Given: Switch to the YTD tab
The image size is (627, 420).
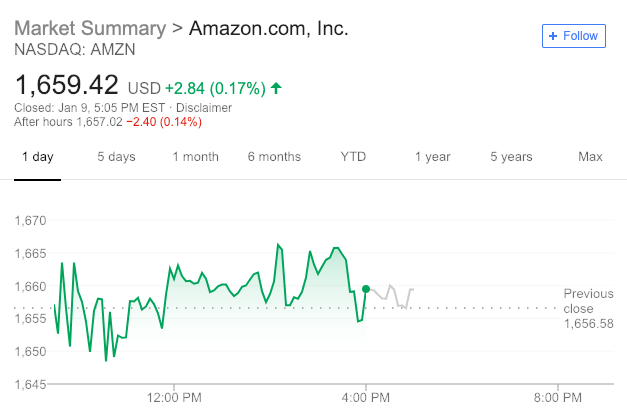Looking at the screenshot, I should point(353,157).
